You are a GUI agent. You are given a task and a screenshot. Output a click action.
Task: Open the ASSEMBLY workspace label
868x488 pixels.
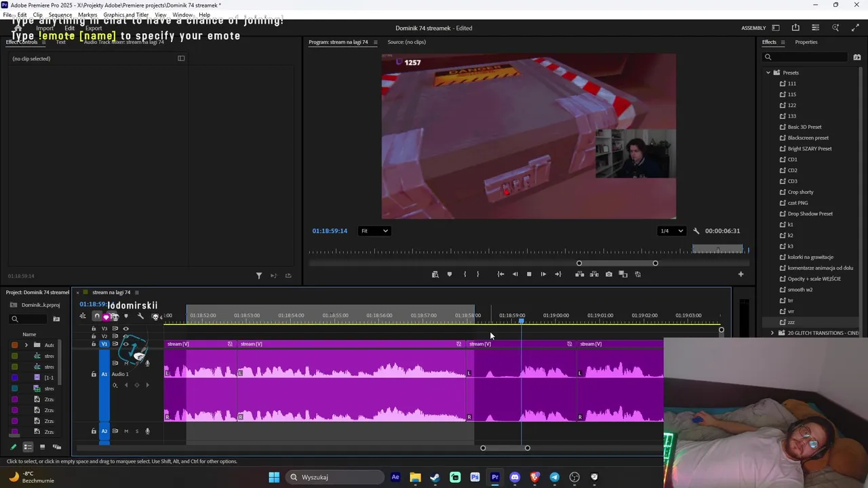point(753,28)
